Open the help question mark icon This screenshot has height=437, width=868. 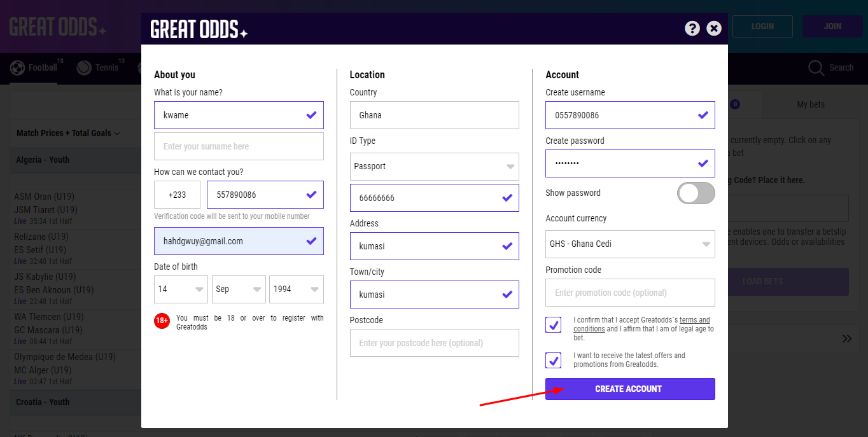point(692,28)
